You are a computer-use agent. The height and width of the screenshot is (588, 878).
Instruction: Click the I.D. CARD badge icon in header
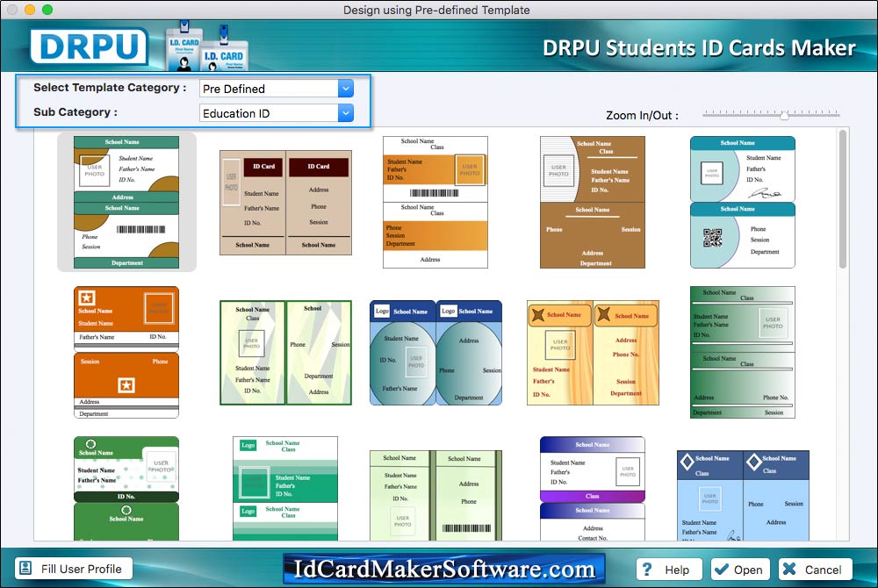click(x=206, y=47)
